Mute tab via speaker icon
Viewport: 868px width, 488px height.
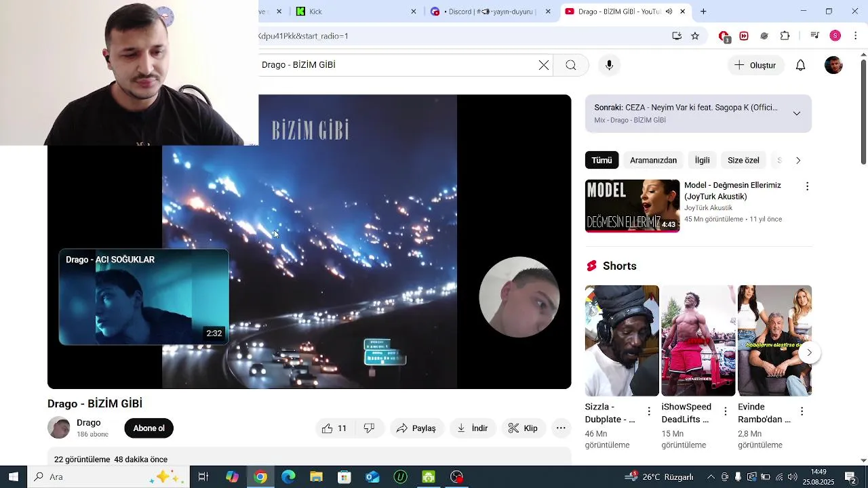[x=669, y=12]
